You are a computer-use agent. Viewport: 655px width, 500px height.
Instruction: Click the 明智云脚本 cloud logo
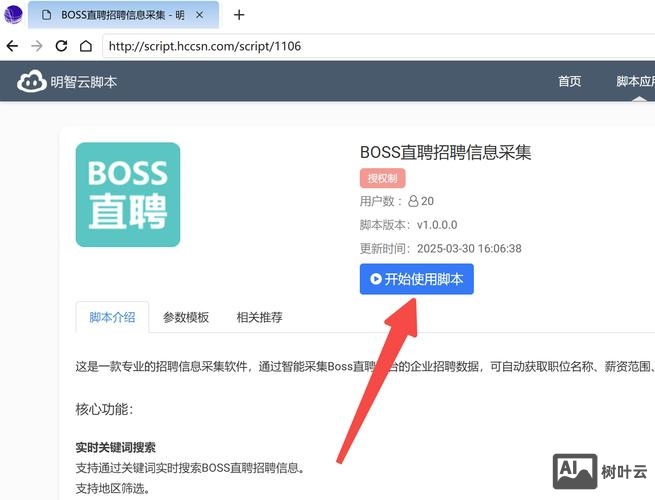click(32, 81)
